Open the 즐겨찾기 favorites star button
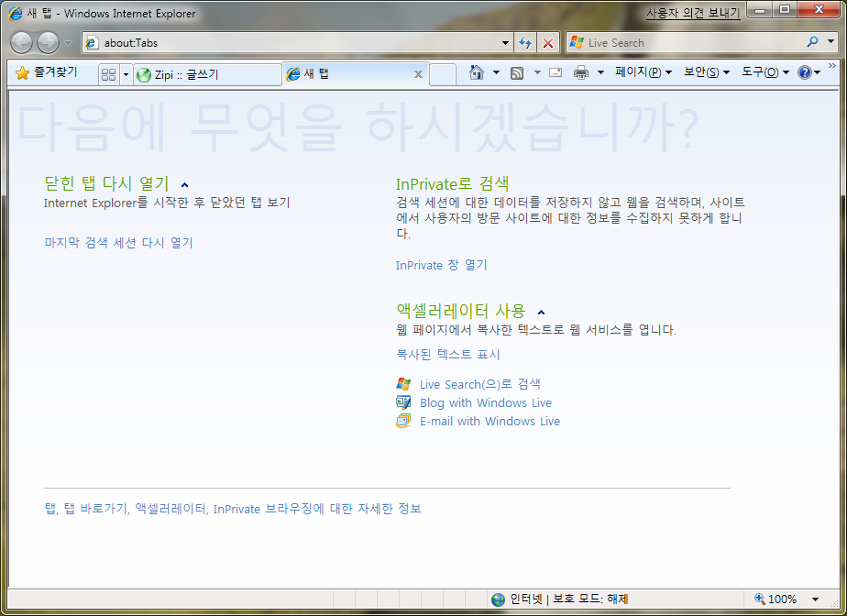The height and width of the screenshot is (616, 847). (47, 73)
